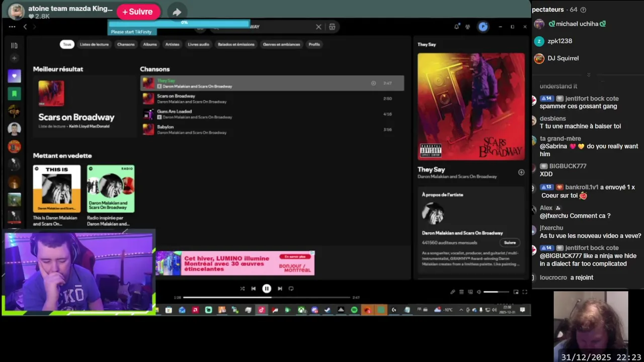Open Steam icon in Windows taskbar
644x362 pixels.
(x=328, y=310)
